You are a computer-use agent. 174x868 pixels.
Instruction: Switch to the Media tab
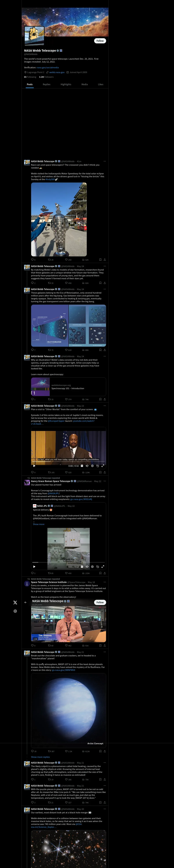coord(85,84)
